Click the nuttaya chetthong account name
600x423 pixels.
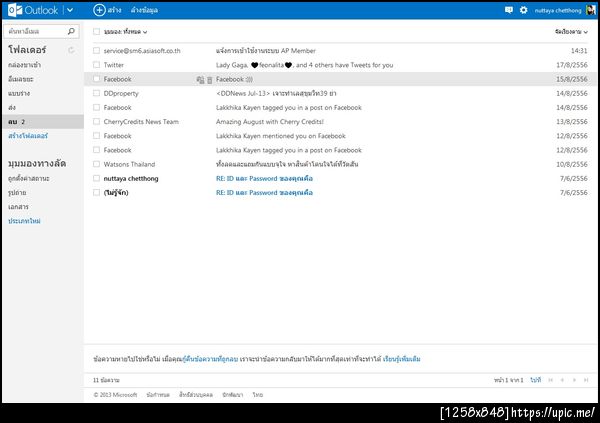tap(558, 11)
